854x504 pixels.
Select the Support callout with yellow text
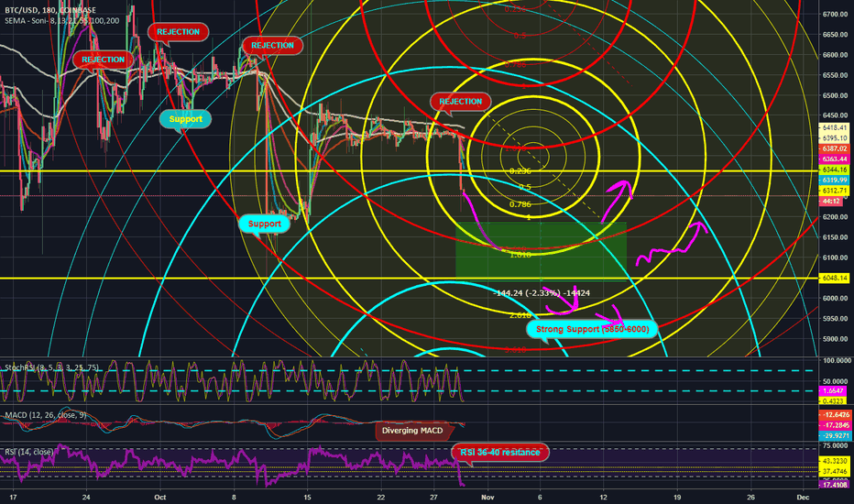coord(185,119)
